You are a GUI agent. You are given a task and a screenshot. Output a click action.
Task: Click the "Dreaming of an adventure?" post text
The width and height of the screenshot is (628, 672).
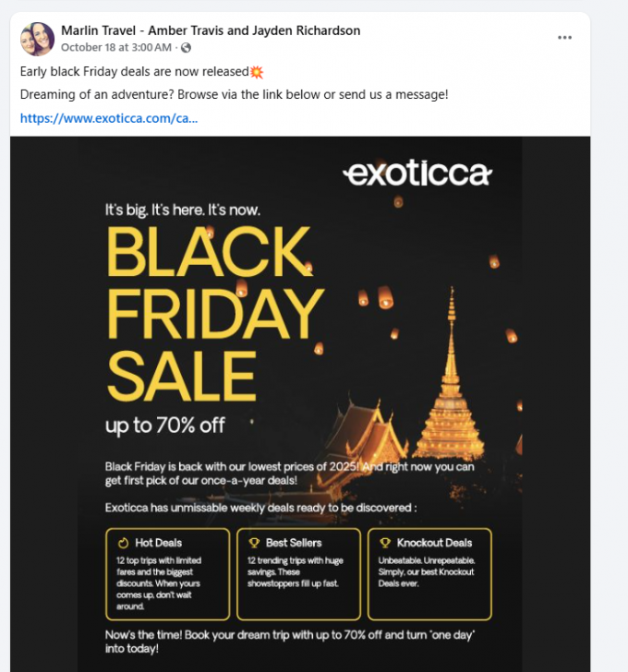pyautogui.click(x=234, y=94)
